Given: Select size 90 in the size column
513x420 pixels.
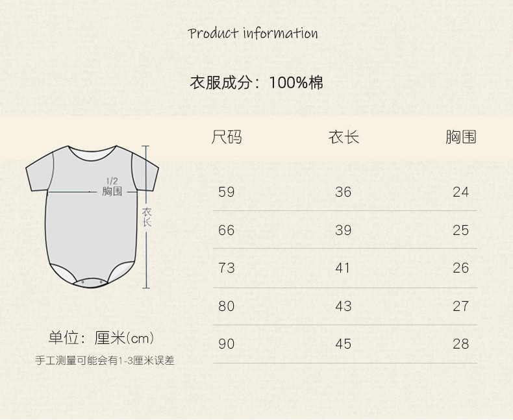Looking at the screenshot, I should pos(227,344).
